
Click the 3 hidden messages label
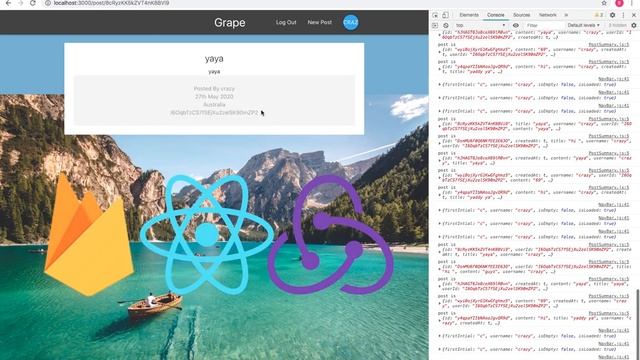point(617,25)
